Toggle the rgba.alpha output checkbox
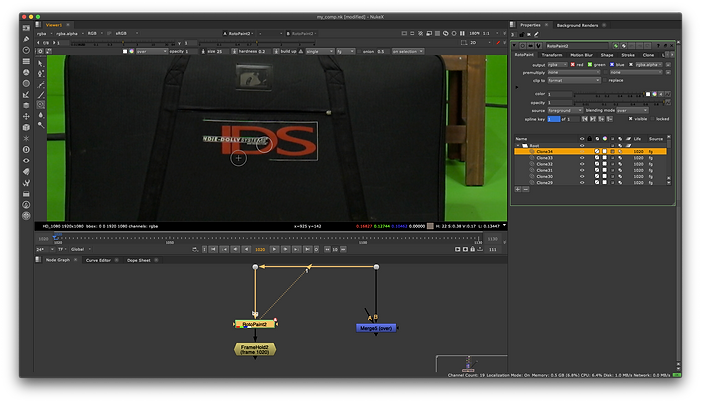701x403 pixels. click(x=631, y=65)
